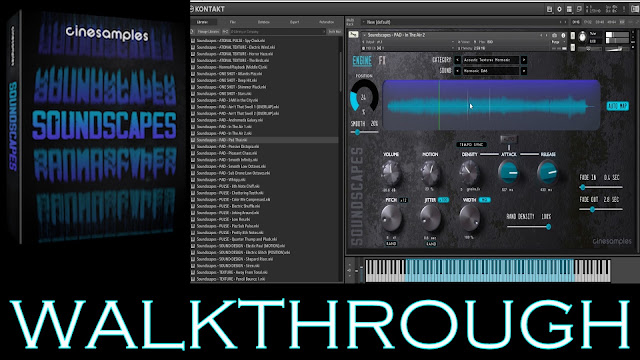Click the previous Sound arrow

458,71
